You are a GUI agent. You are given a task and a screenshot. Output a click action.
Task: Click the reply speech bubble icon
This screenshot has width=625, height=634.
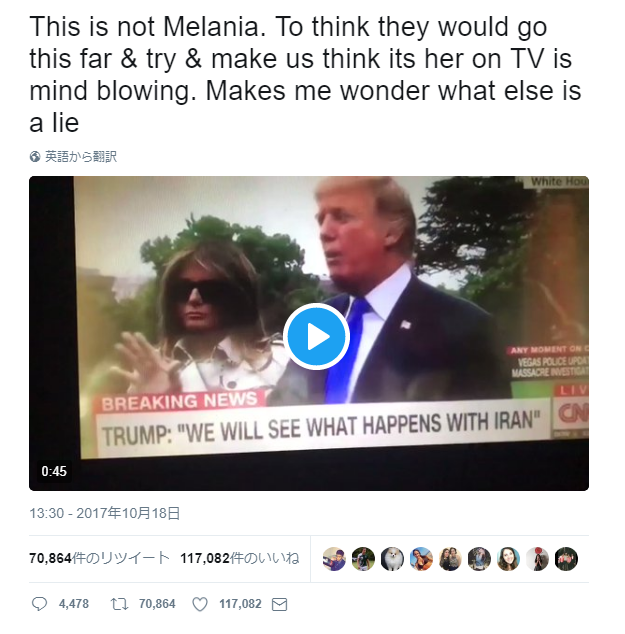pos(40,604)
